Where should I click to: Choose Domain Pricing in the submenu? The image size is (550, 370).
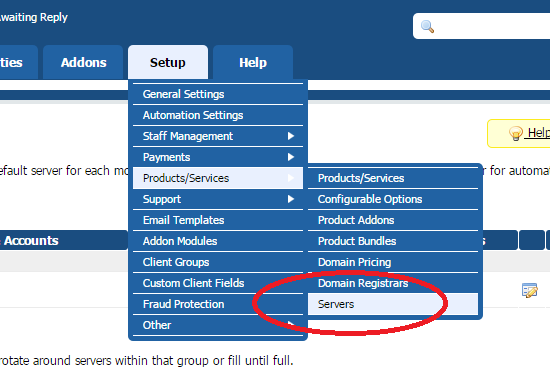pyautogui.click(x=393, y=262)
